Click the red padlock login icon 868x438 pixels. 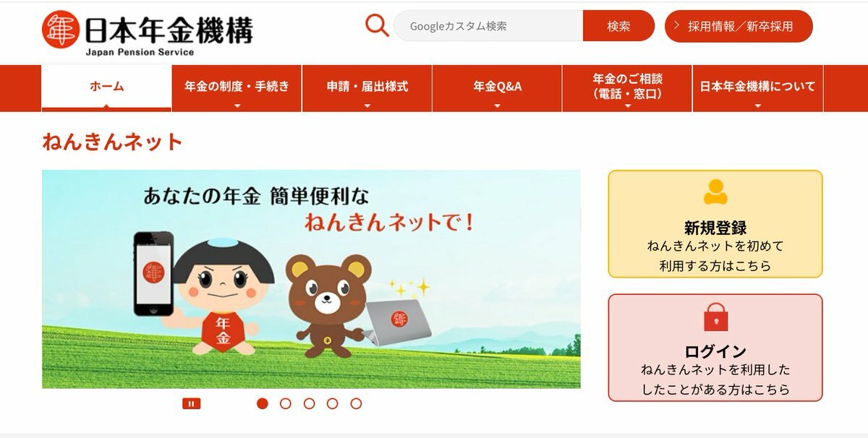pos(715,317)
